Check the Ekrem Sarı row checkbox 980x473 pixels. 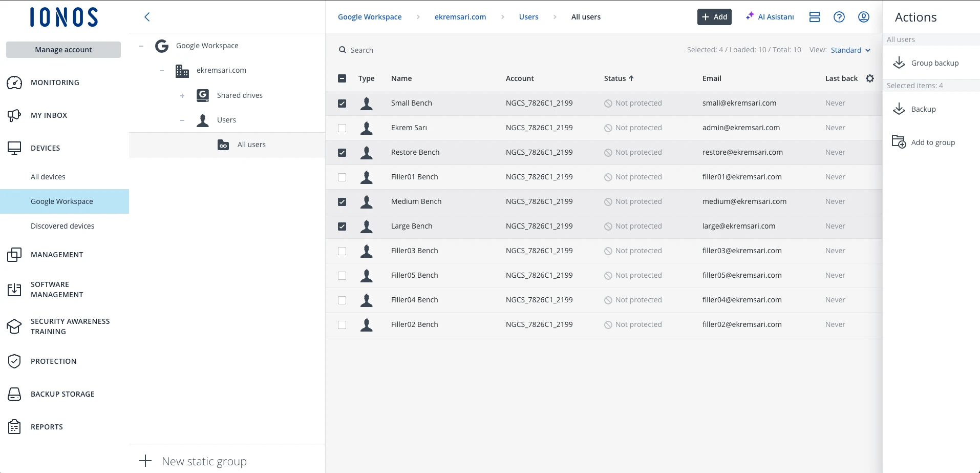[x=342, y=128]
